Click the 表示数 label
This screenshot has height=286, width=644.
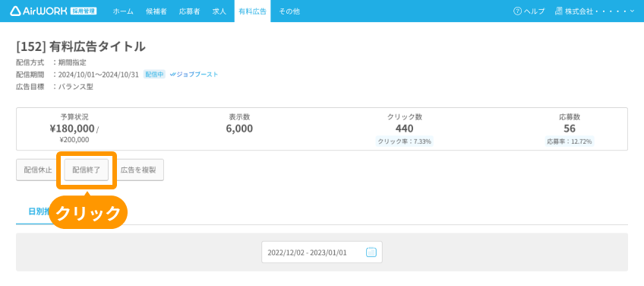coord(239,117)
